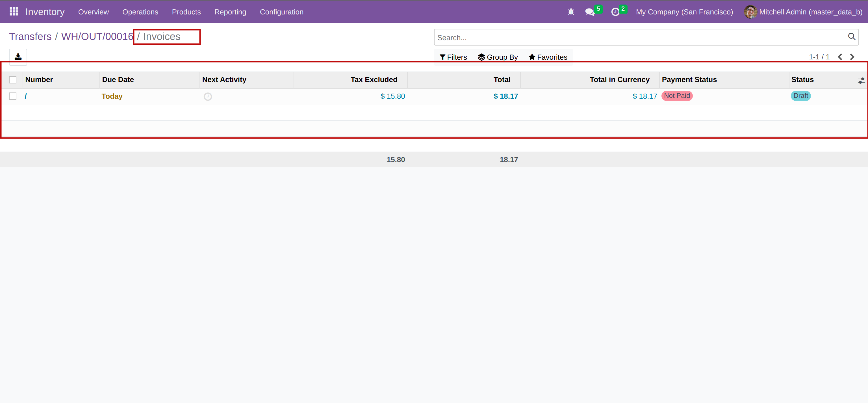
Task: Open optional columns adjust icon
Action: 861,80
